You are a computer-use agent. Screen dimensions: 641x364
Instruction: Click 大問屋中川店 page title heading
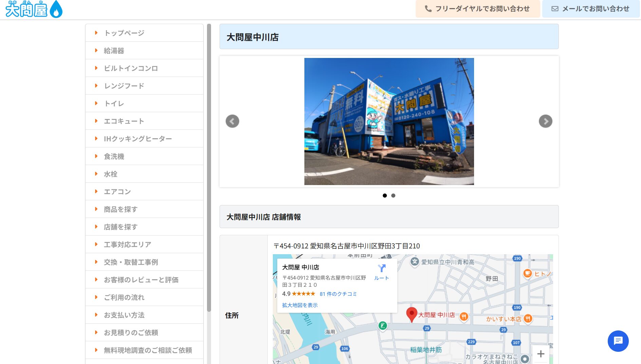pyautogui.click(x=252, y=37)
